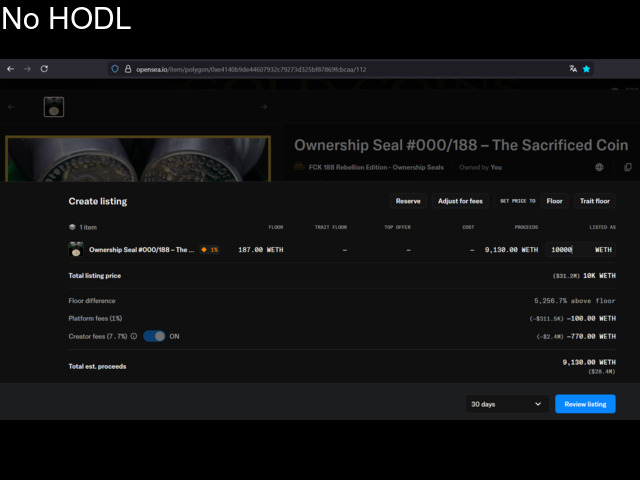Set price to Trait floor
The image size is (640, 480).
[x=595, y=201]
